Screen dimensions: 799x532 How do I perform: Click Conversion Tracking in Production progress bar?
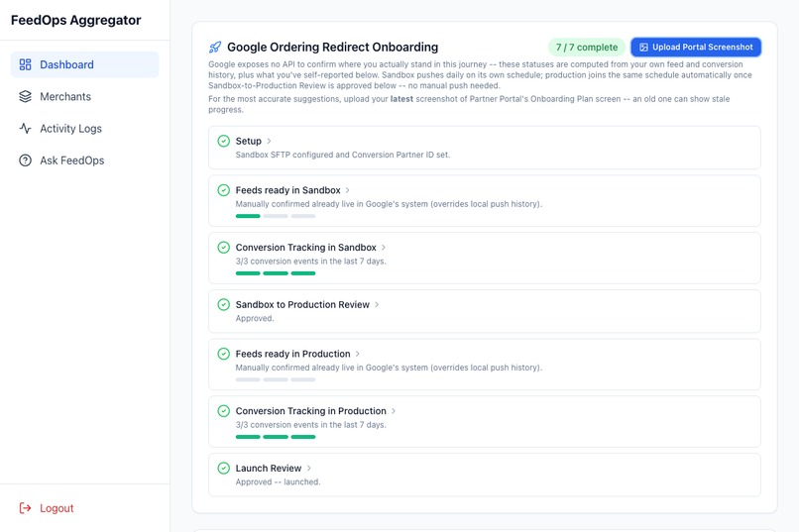(x=276, y=437)
